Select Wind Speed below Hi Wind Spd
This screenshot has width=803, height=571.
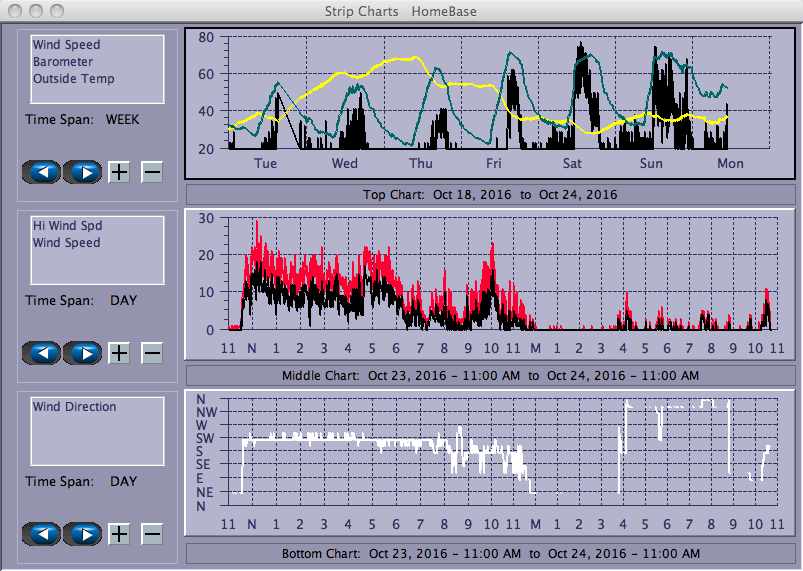66,243
